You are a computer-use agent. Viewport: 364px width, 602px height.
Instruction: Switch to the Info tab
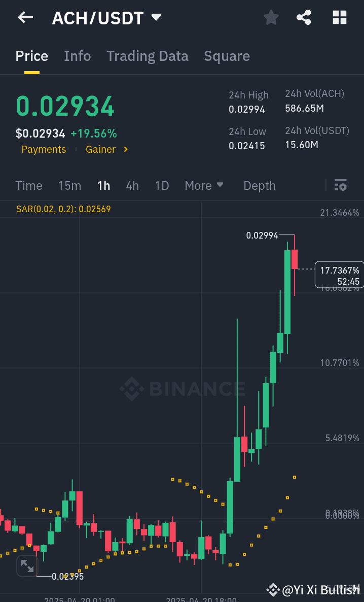[x=77, y=56]
